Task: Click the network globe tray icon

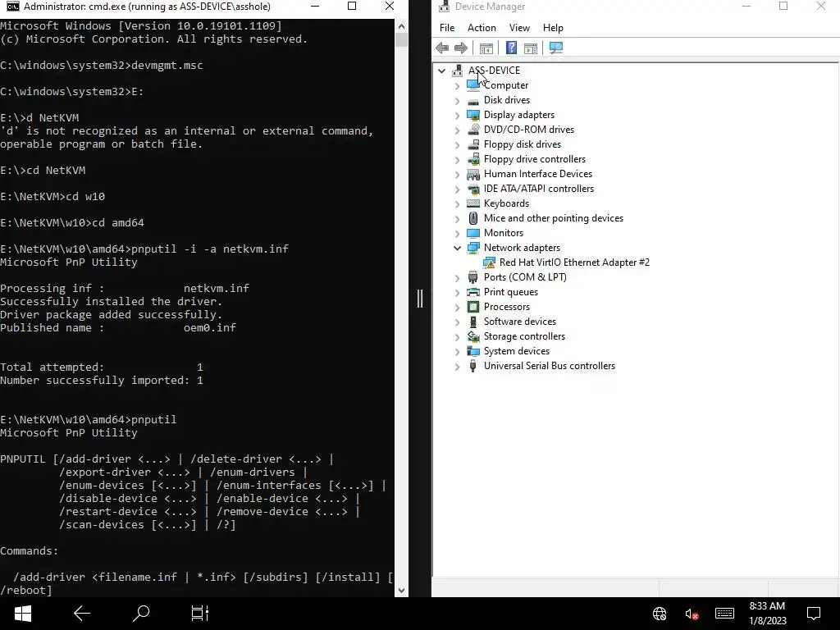Action: 660,614
